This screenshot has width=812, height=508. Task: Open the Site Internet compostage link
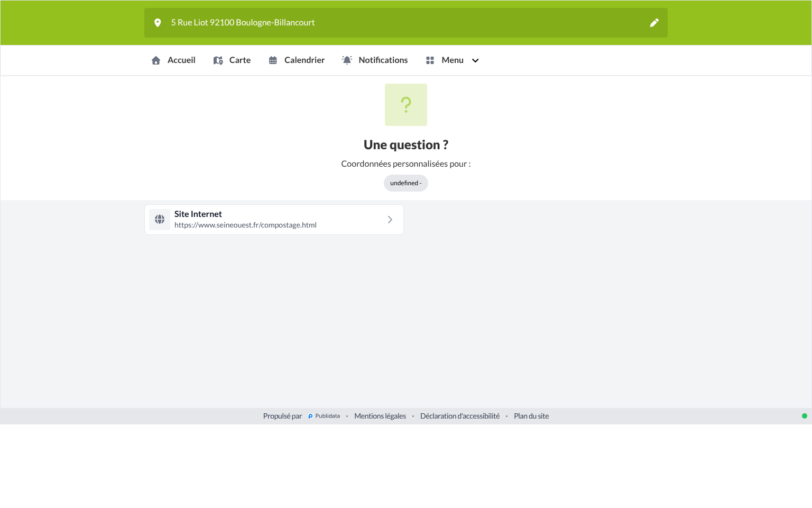(x=274, y=220)
